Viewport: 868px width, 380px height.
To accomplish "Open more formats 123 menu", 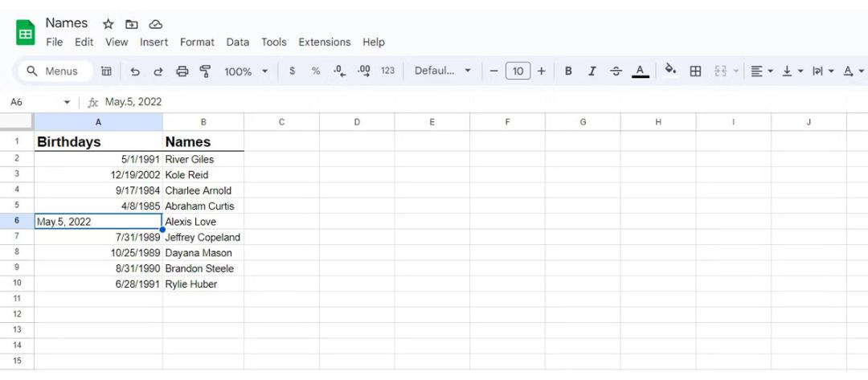I will 388,71.
